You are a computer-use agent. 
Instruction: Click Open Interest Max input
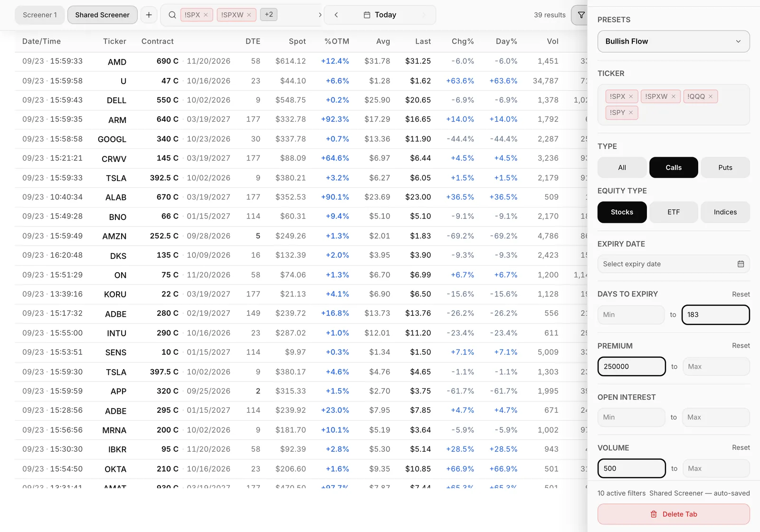pos(716,418)
